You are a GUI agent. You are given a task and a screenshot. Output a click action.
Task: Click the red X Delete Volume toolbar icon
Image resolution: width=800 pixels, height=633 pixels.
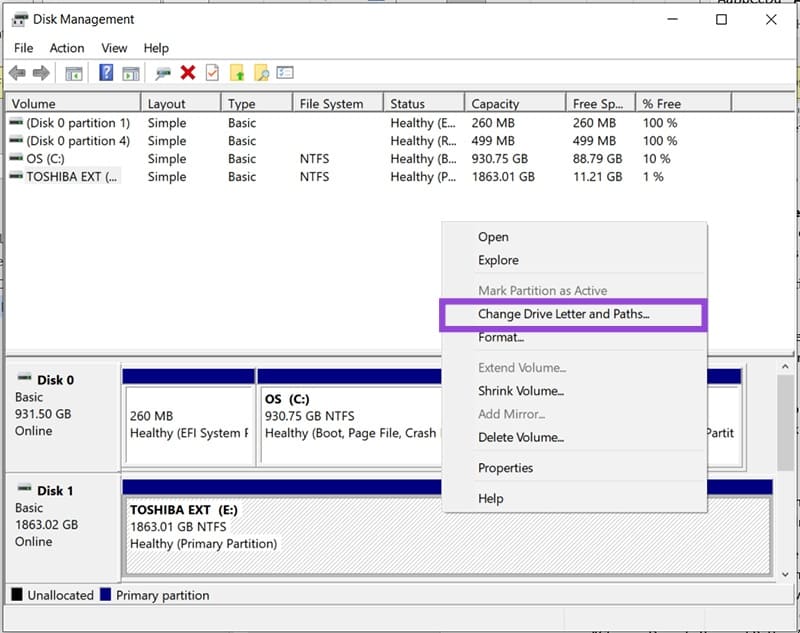188,72
